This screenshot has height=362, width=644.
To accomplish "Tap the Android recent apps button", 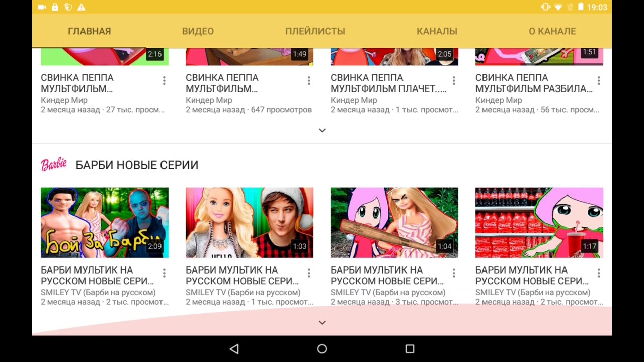I will pyautogui.click(x=410, y=349).
